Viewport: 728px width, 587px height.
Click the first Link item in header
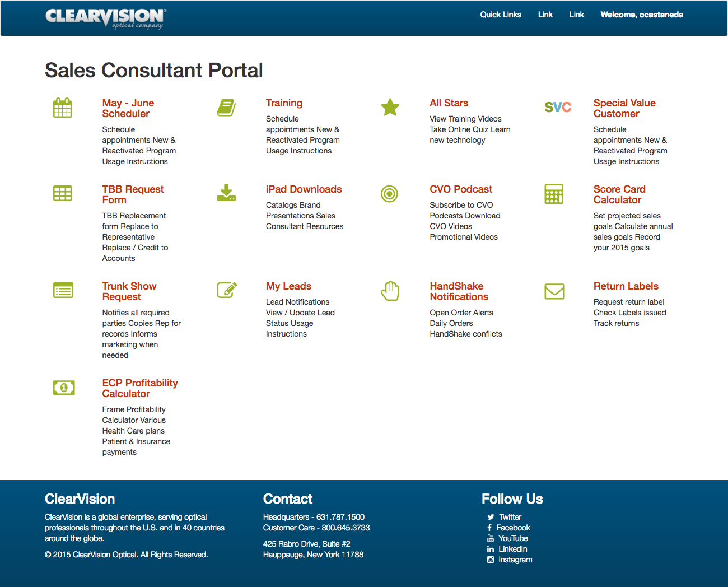[545, 15]
